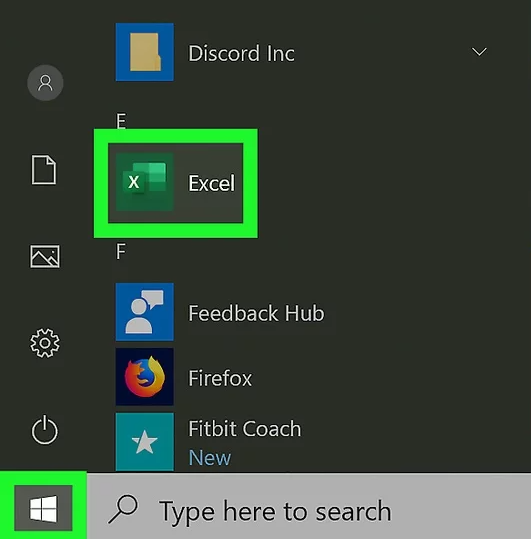
Task: Click the Windows Start button
Action: click(43, 508)
